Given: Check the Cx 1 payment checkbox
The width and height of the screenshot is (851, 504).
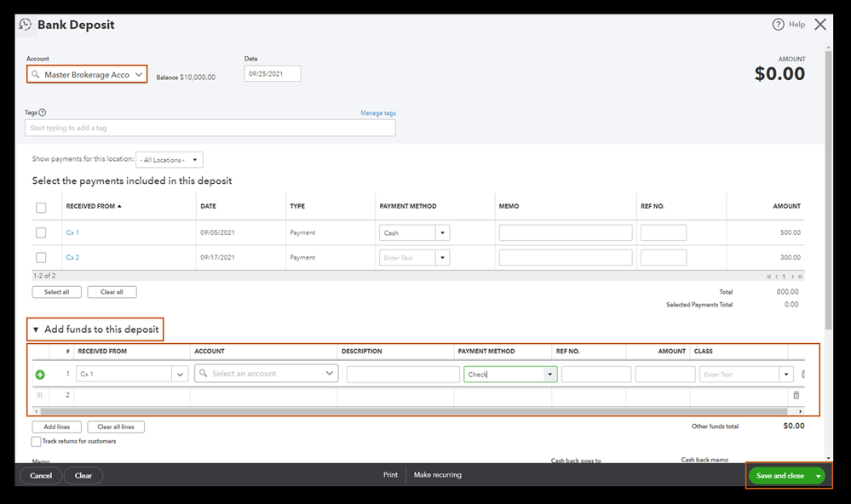Looking at the screenshot, I should (41, 232).
